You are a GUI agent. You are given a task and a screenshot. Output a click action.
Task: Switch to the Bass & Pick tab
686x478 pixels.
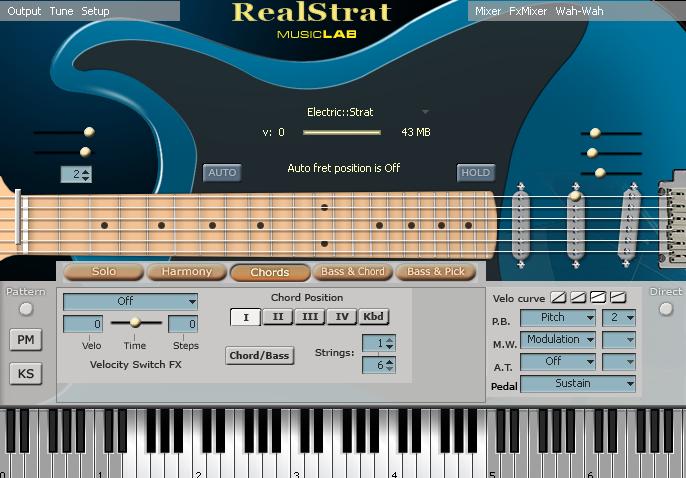point(436,272)
